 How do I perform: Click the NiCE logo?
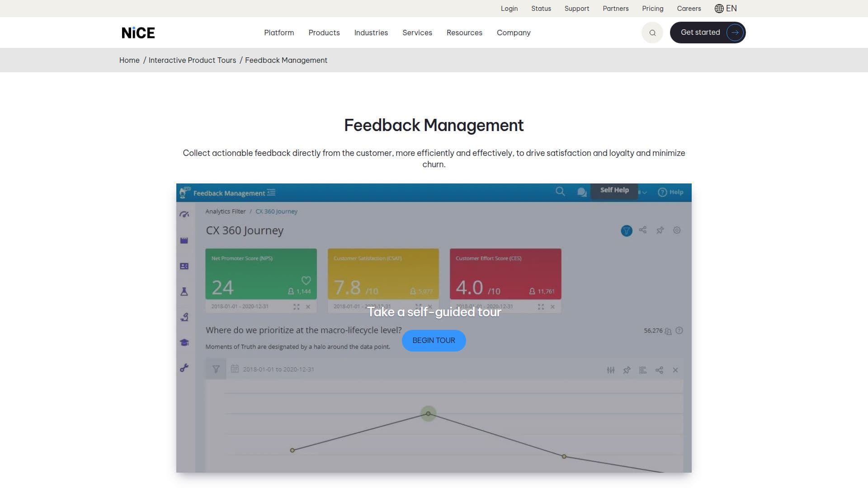(x=138, y=33)
